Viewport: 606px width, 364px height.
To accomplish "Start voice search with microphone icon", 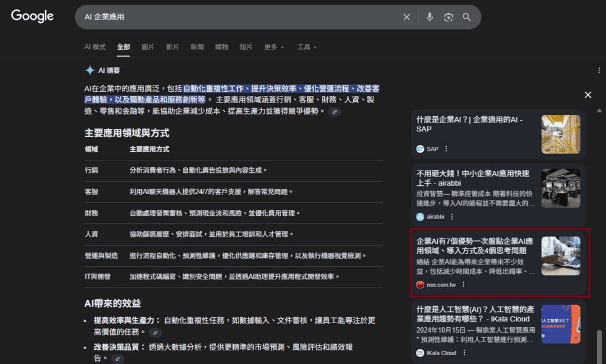I will coord(430,17).
